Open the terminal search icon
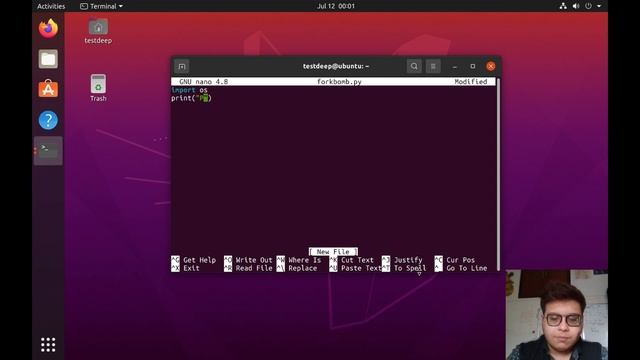 (414, 66)
